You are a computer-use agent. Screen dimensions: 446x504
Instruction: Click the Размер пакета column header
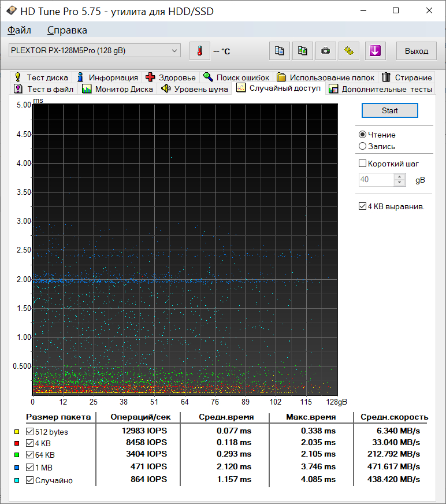coord(58,417)
